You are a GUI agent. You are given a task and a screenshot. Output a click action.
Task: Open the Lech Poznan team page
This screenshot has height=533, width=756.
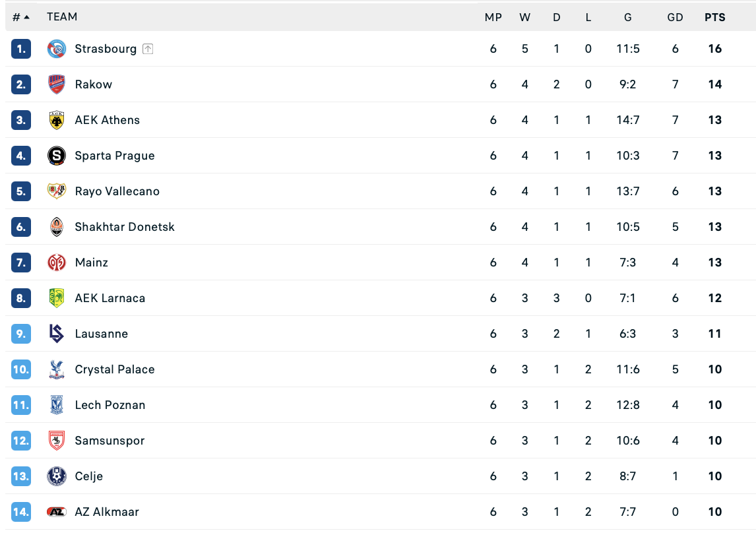pyautogui.click(x=110, y=405)
